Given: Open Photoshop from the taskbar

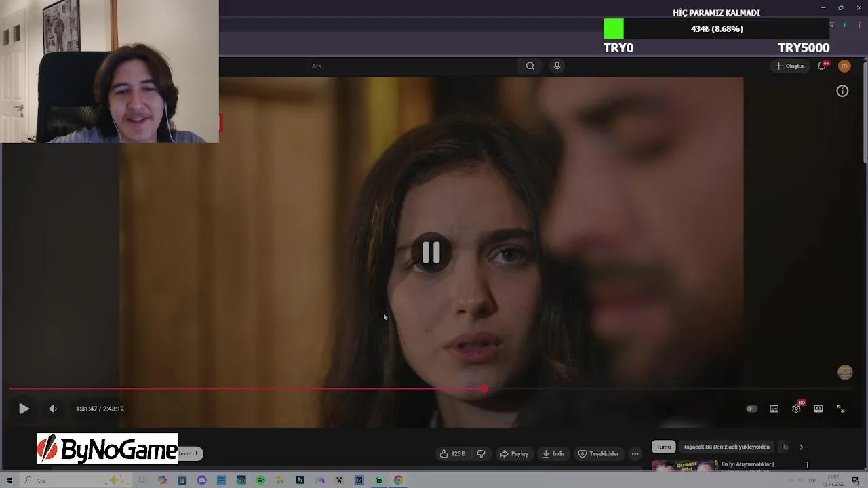Looking at the screenshot, I should (x=300, y=480).
